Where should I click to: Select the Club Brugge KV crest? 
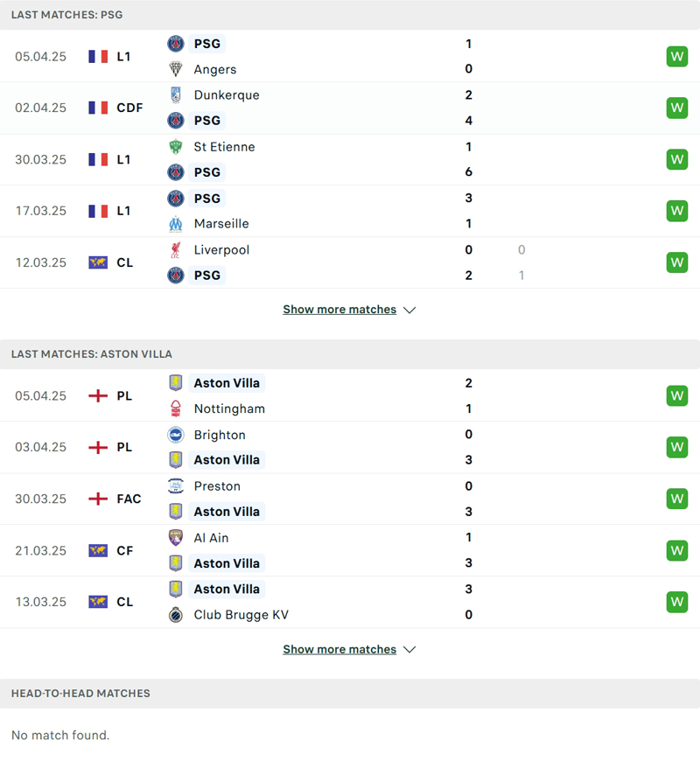pyautogui.click(x=174, y=615)
